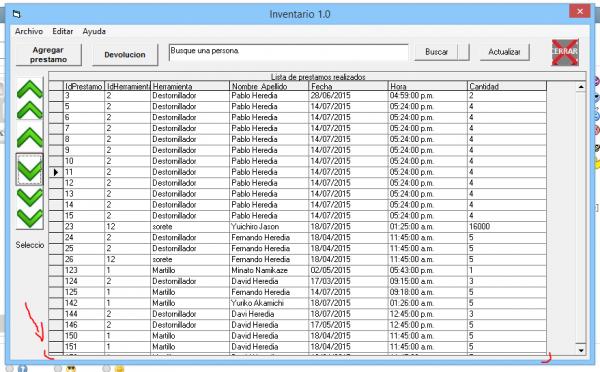Click the date '02/05/2015'

(x=330, y=270)
